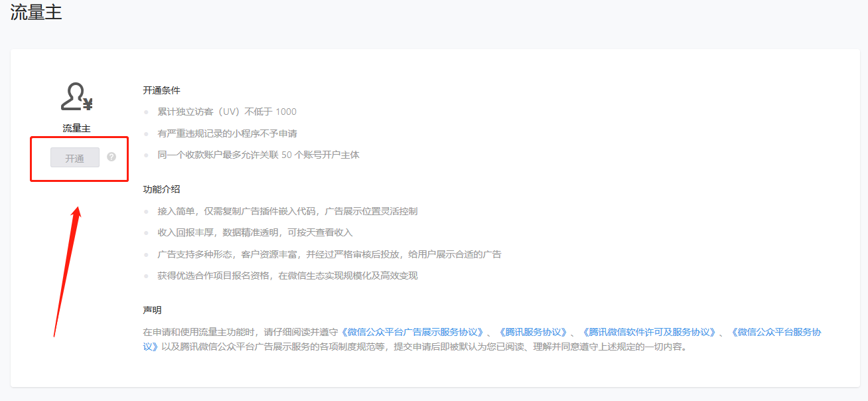This screenshot has height=401, width=868.
Task: Click the 流量主 person-with-yen icon
Action: tap(76, 97)
